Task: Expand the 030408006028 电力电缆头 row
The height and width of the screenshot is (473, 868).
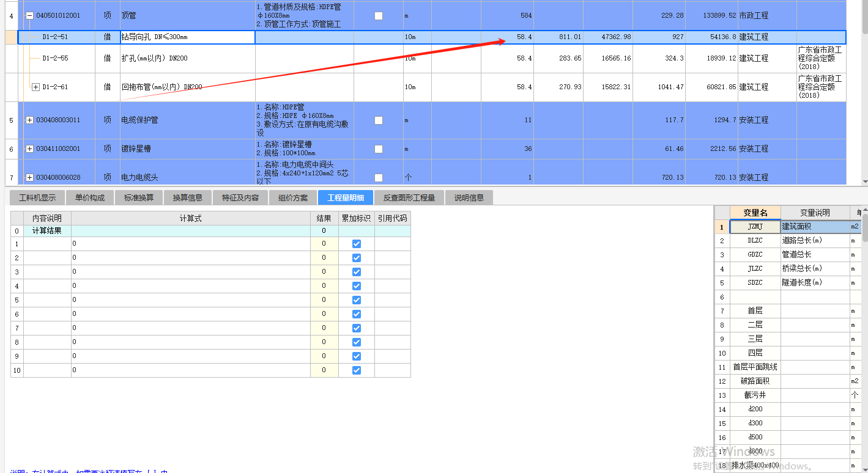Action: [x=29, y=178]
